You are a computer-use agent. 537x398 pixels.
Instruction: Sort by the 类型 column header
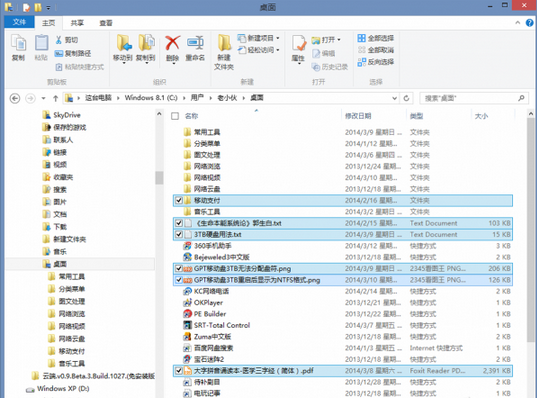point(416,116)
